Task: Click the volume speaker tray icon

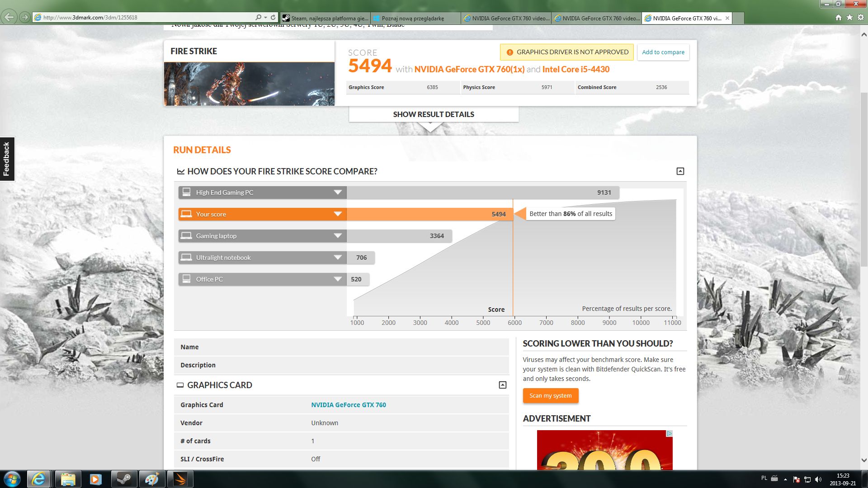Action: tap(818, 479)
